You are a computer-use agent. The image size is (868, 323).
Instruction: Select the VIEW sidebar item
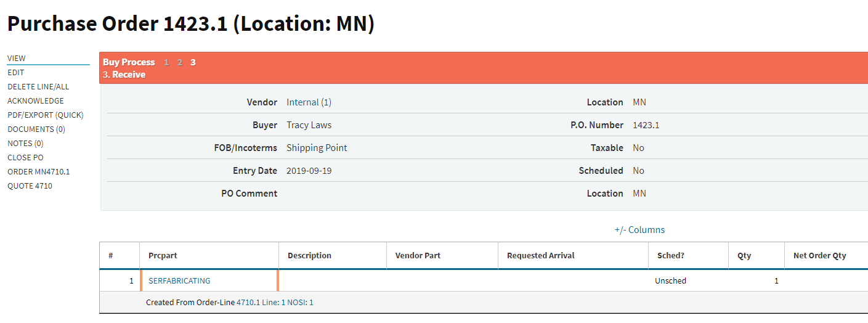(17, 59)
